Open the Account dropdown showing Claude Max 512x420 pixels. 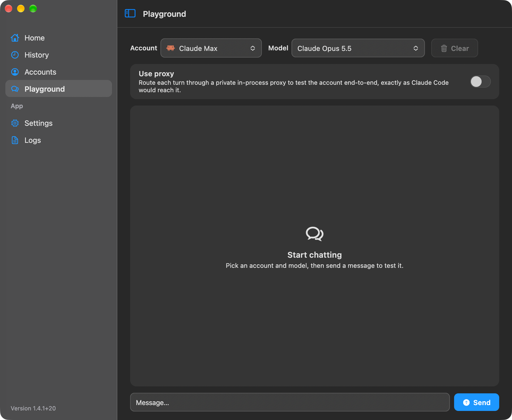211,48
